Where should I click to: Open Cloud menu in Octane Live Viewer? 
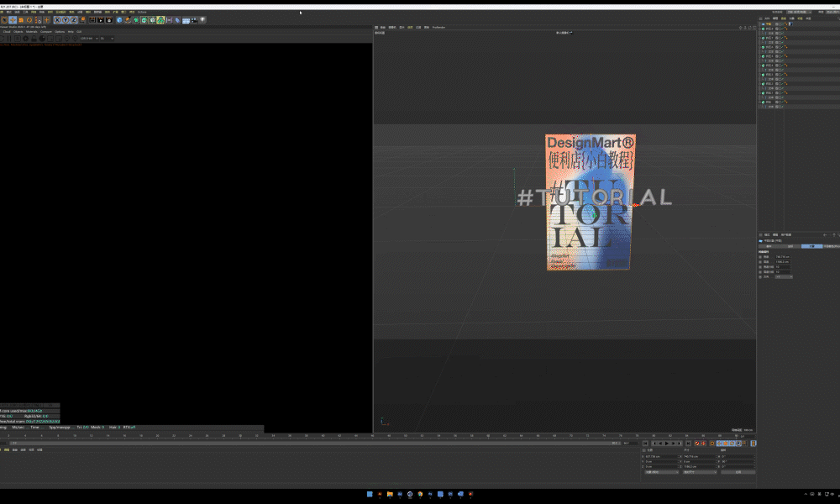pyautogui.click(x=7, y=32)
